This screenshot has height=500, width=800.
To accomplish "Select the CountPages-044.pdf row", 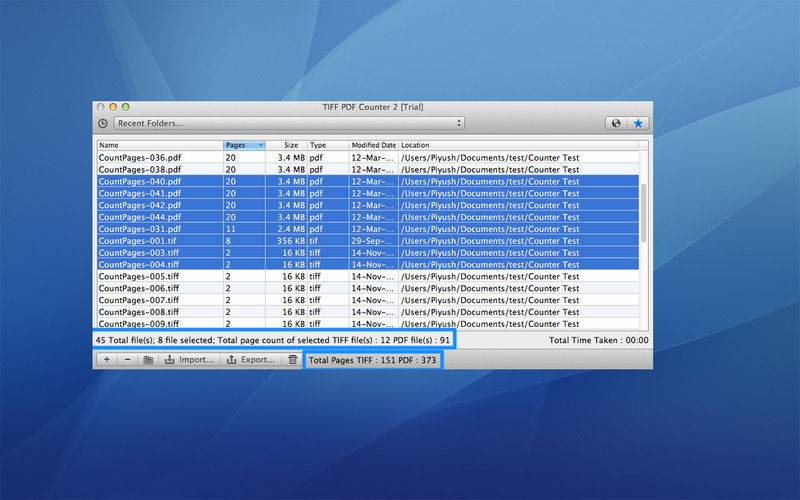I will 368,217.
